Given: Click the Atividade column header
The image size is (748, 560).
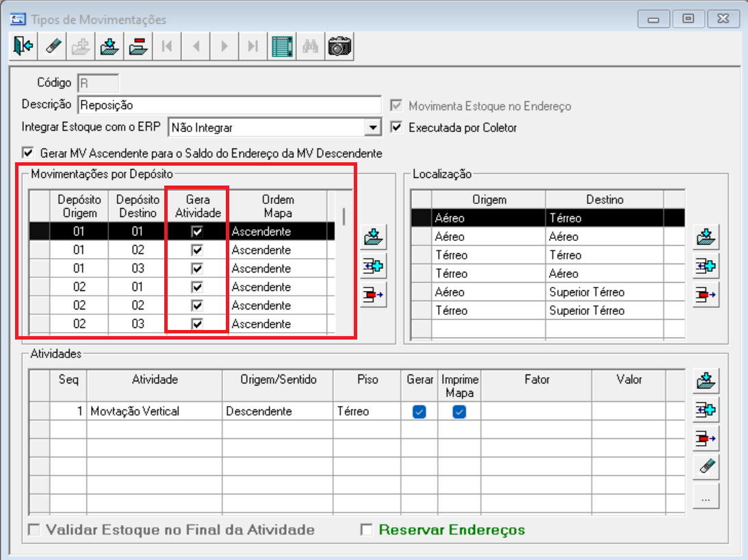Looking at the screenshot, I should (155, 385).
